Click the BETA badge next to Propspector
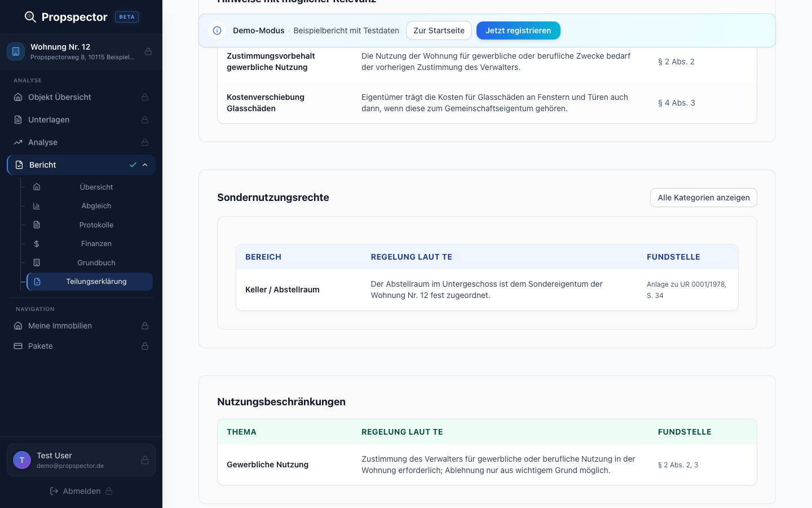 [127, 17]
